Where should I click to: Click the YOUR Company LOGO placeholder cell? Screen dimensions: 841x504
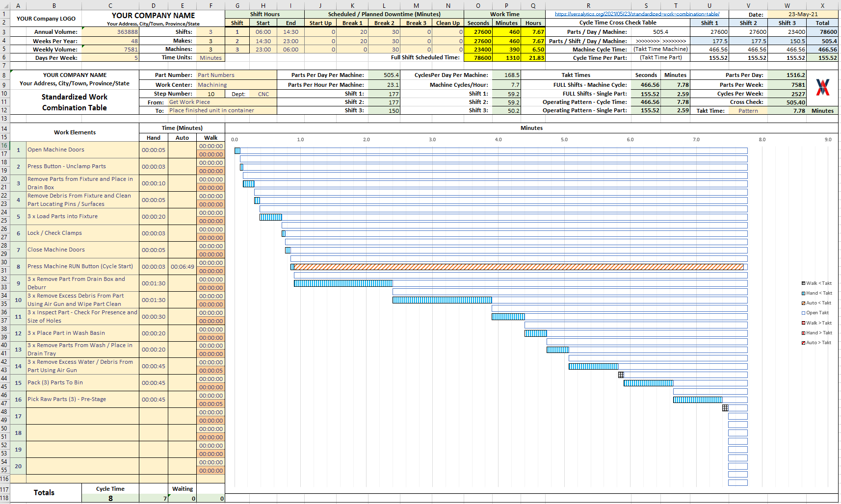click(x=45, y=19)
